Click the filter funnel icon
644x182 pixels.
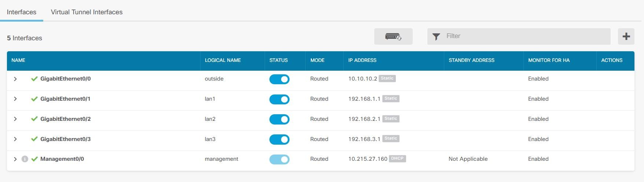(436, 37)
